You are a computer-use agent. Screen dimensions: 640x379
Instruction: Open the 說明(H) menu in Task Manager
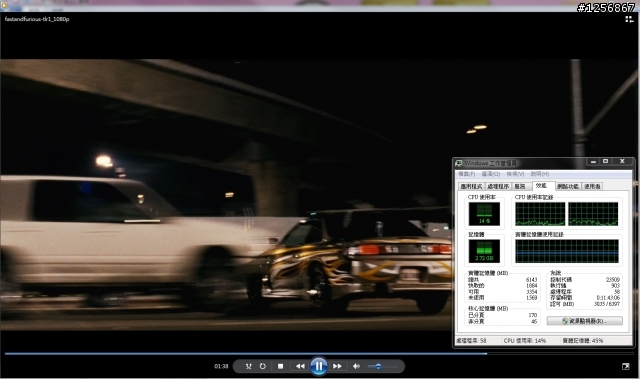pos(540,174)
